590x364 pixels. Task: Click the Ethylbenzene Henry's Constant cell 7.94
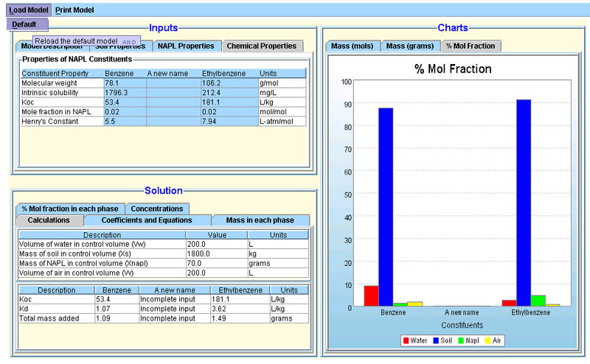click(229, 121)
